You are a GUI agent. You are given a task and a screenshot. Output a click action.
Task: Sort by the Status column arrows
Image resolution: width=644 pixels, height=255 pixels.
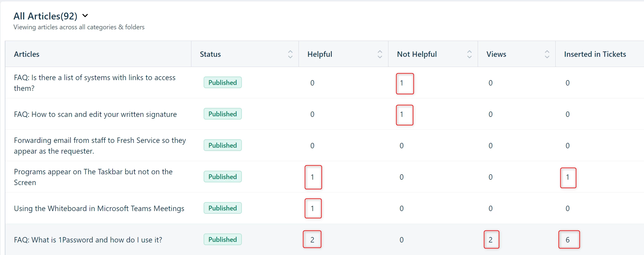[x=290, y=54]
